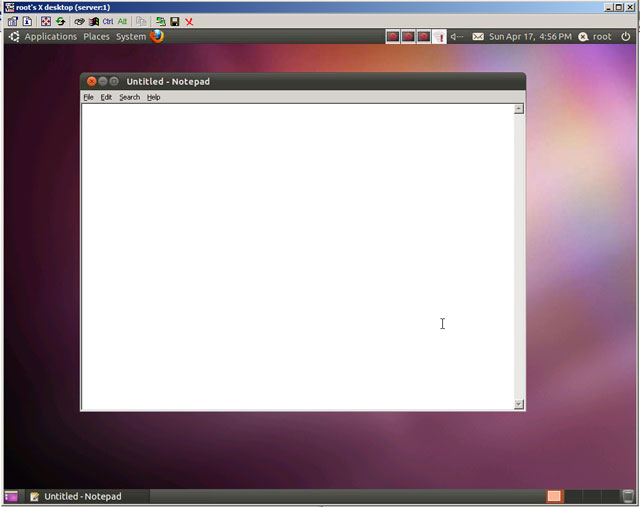This screenshot has height=507, width=640.
Task: Click Notepad scrollbar up arrow
Action: 519,109
